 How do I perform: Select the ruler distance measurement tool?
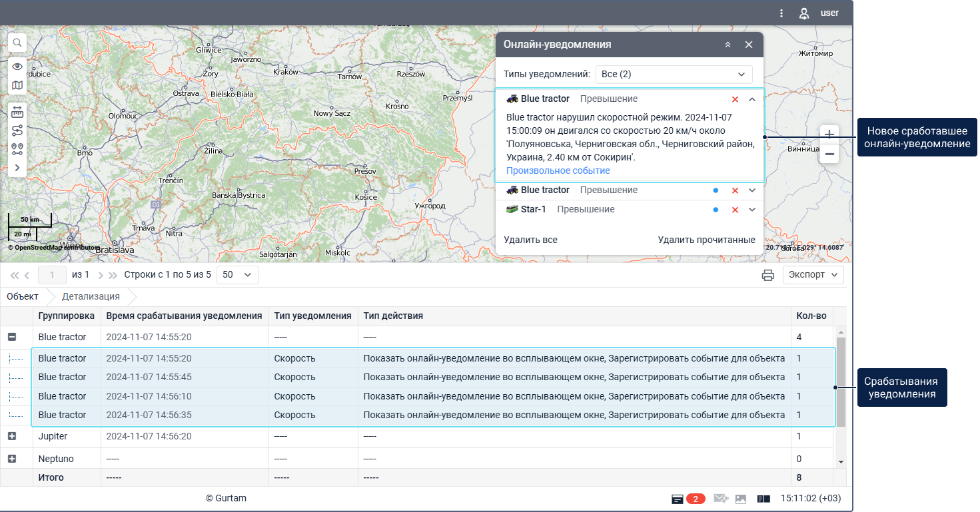pyautogui.click(x=17, y=112)
